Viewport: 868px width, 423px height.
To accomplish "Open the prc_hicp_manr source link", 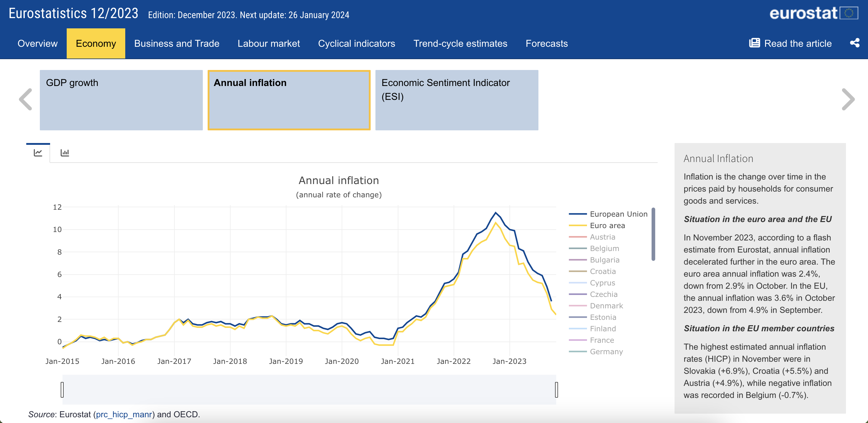I will [x=124, y=414].
